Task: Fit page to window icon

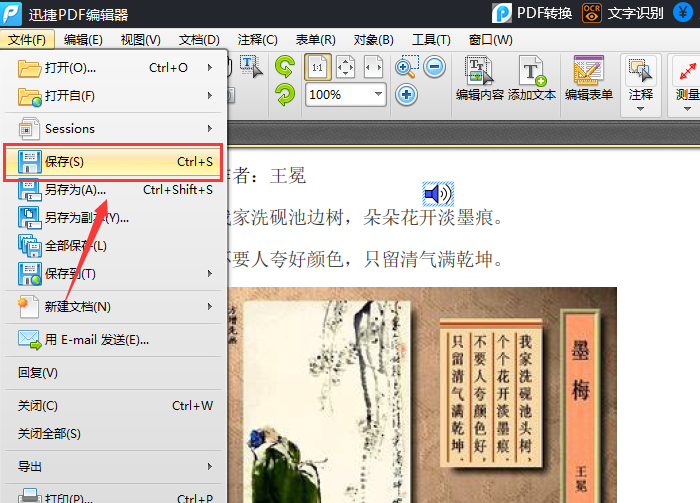Action: tap(346, 67)
